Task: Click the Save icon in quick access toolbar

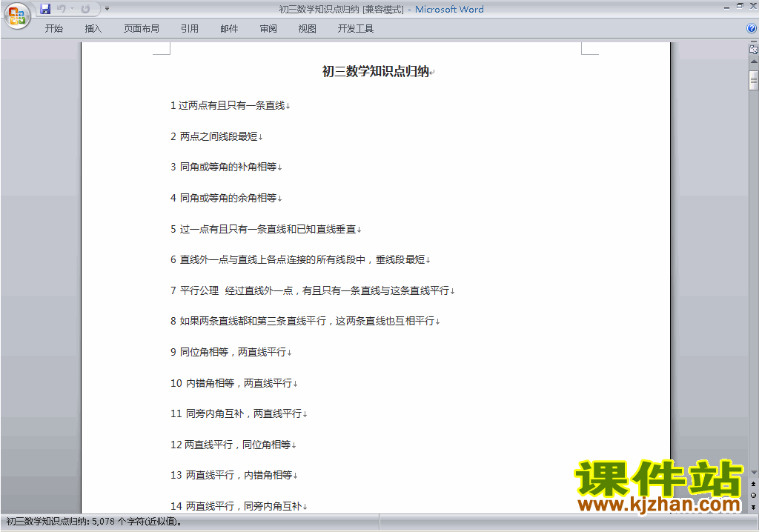Action: click(x=45, y=9)
